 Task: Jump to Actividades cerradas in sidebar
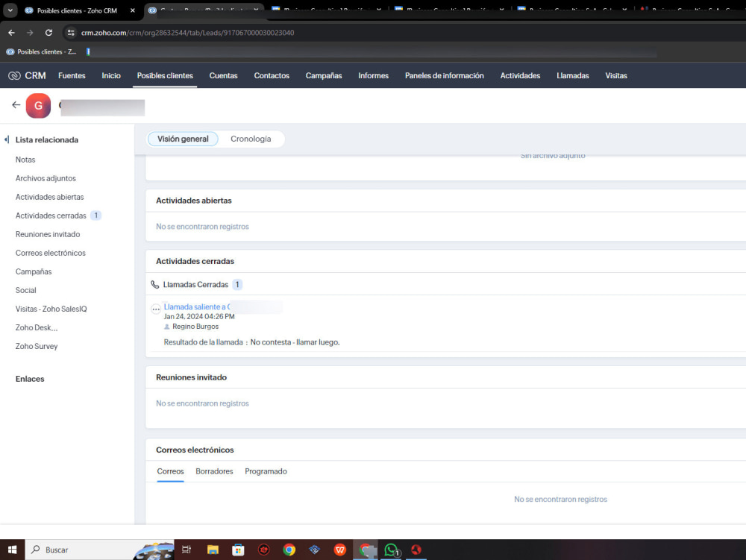51,215
